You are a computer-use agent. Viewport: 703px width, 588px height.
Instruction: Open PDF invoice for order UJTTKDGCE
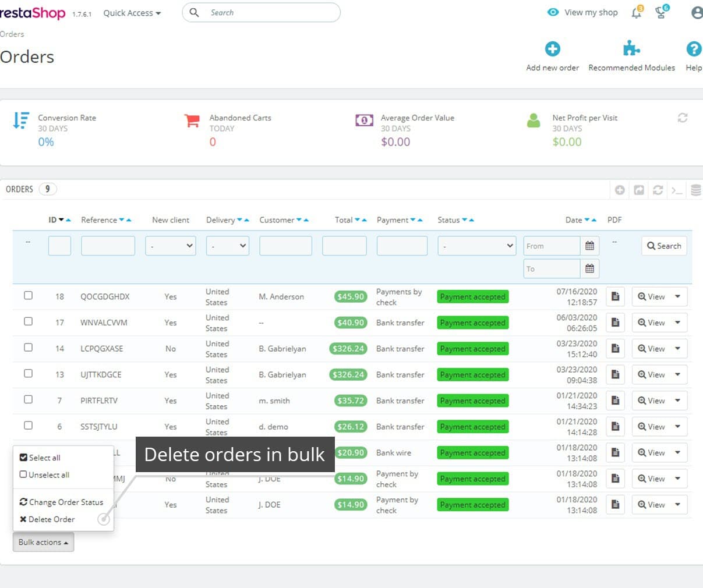(615, 374)
